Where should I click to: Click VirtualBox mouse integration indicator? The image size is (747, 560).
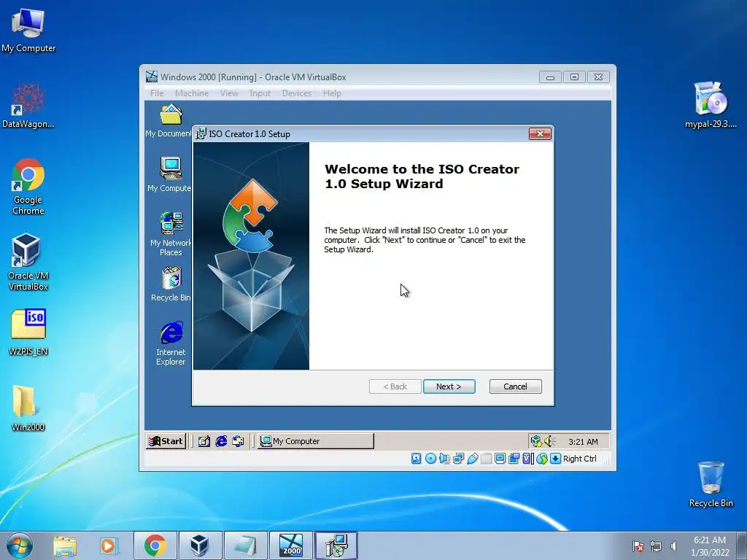pyautogui.click(x=542, y=459)
